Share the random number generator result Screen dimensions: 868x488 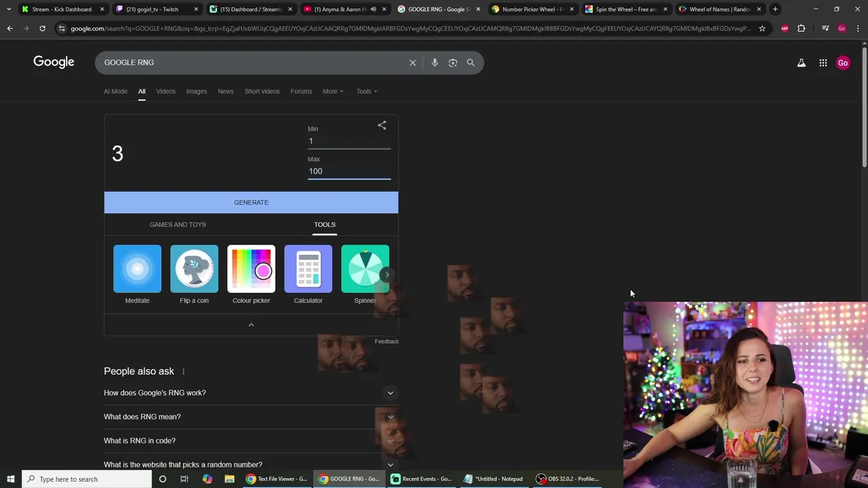point(382,125)
